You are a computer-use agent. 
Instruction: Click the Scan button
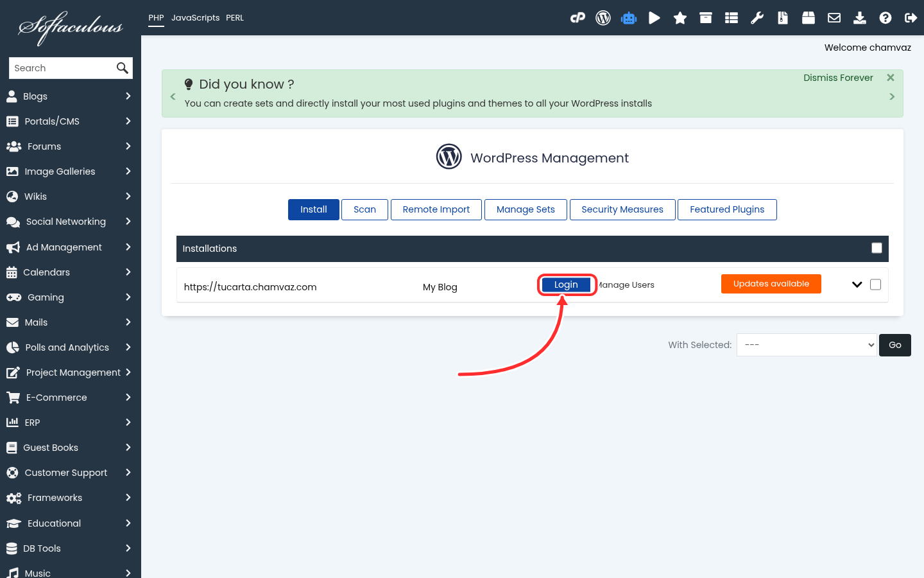tap(364, 209)
